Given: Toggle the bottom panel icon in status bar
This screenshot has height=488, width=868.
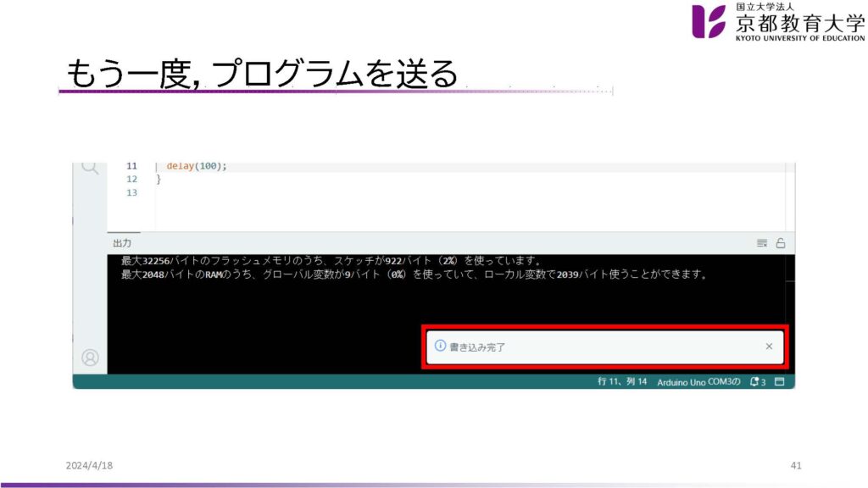Looking at the screenshot, I should click(779, 382).
